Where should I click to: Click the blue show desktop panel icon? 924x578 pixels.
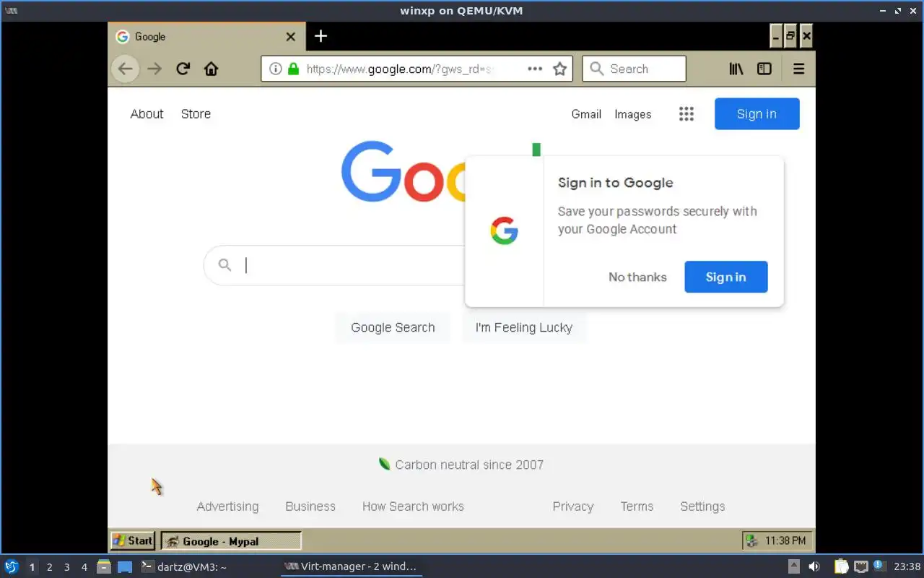[x=125, y=566]
